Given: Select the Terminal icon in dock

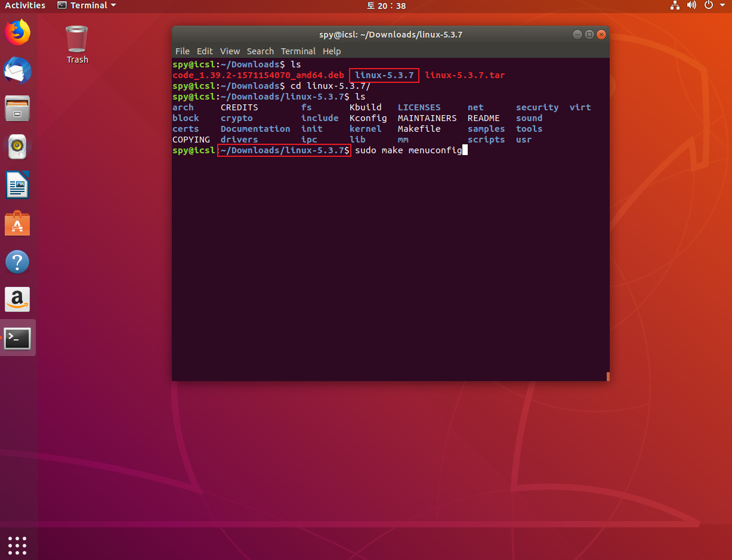Looking at the screenshot, I should pos(17,338).
